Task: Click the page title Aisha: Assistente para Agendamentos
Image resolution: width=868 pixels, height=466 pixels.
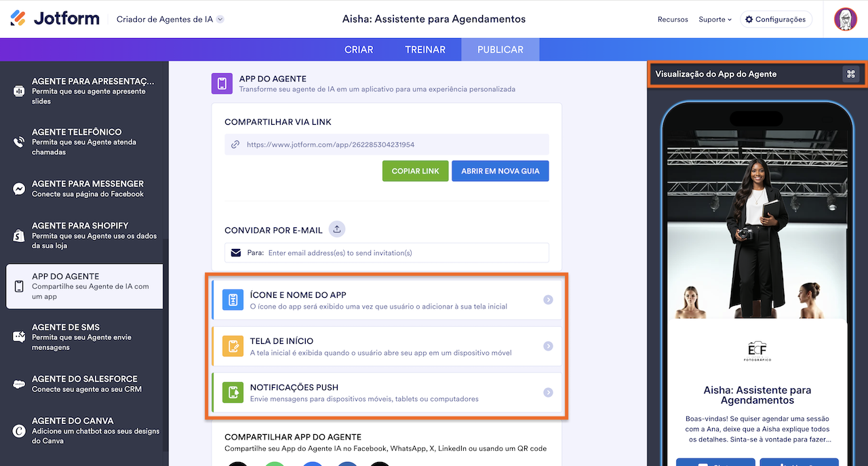Action: 434,19
